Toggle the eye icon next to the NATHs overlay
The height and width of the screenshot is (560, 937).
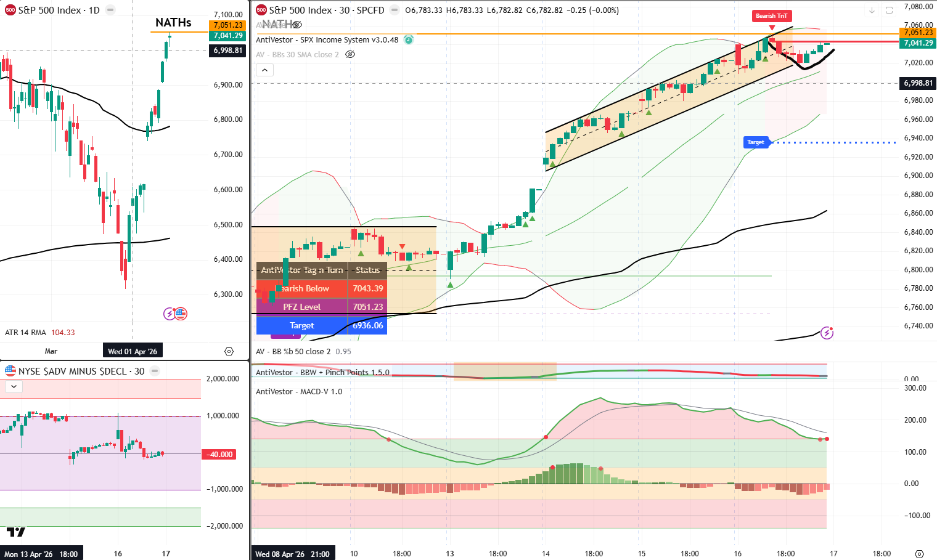298,25
